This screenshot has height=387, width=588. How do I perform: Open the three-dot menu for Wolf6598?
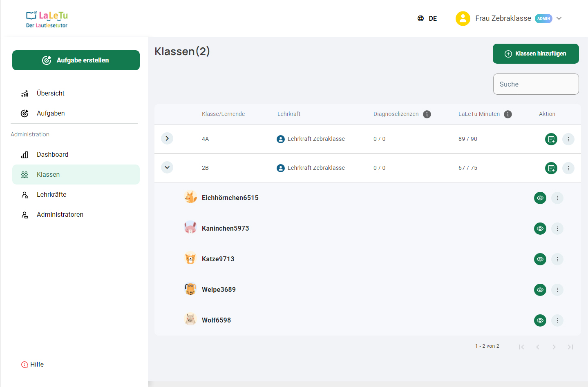point(557,320)
